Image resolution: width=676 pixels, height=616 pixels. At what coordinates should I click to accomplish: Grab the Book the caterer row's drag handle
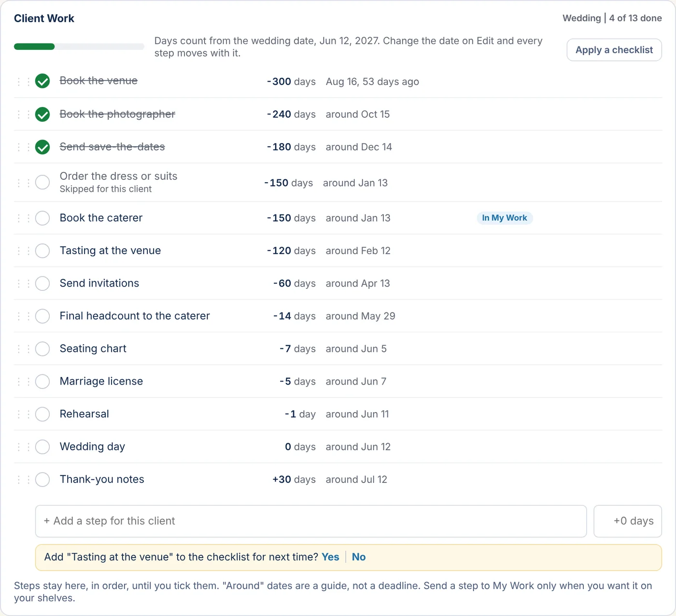pos(24,218)
